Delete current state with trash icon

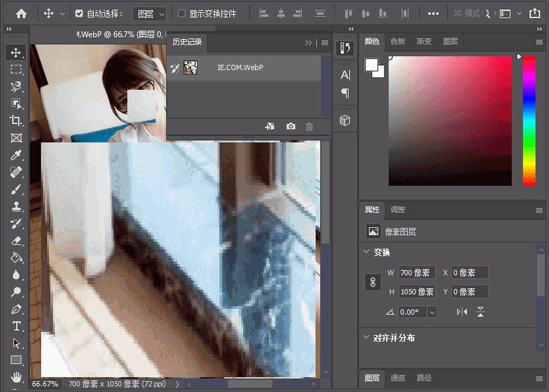pos(309,126)
